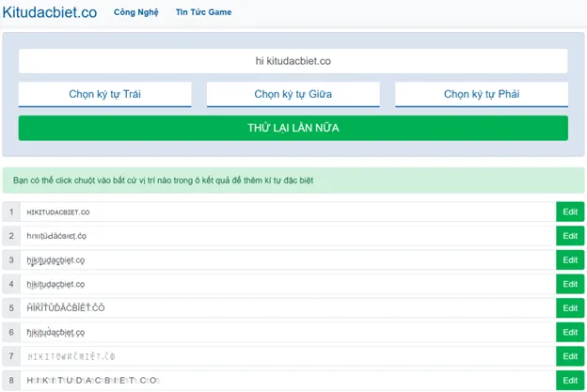Image resolution: width=587 pixels, height=392 pixels.
Task: Click Edit button for result row 5
Action: pos(569,307)
